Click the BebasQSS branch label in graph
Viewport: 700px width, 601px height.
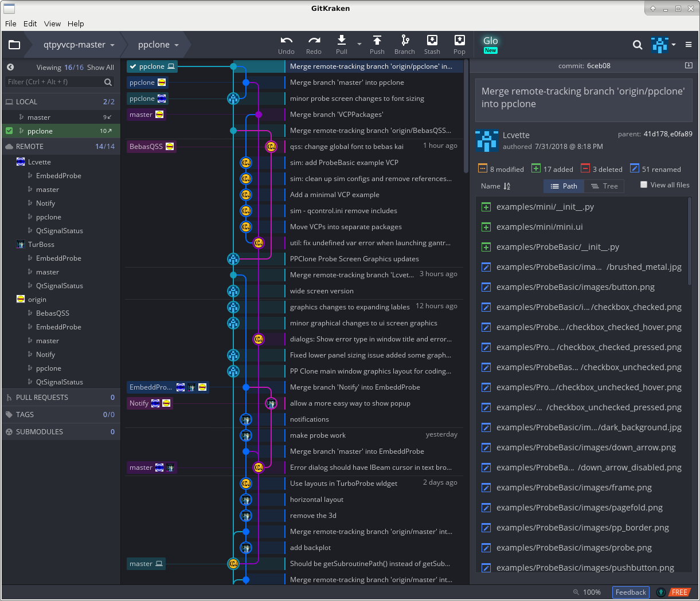tap(151, 147)
